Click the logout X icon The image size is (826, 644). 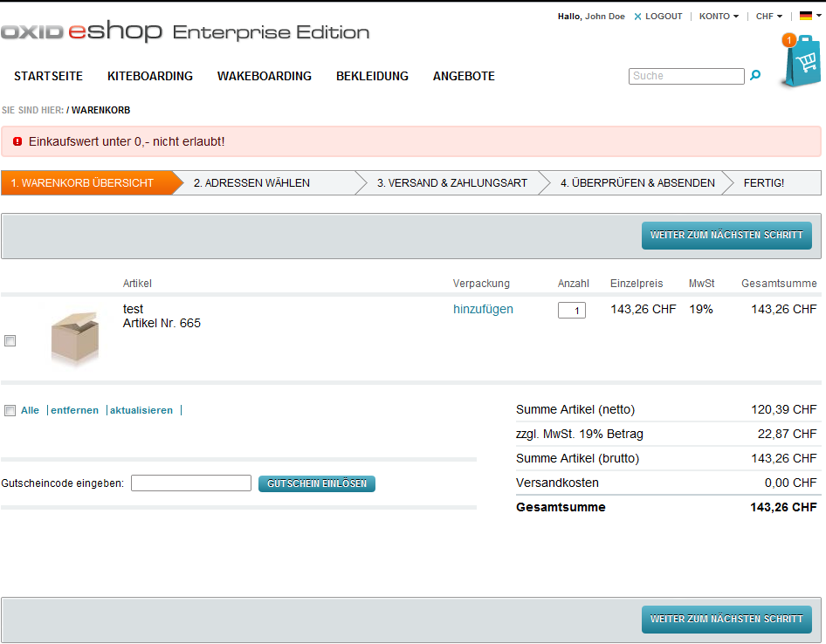coord(637,17)
